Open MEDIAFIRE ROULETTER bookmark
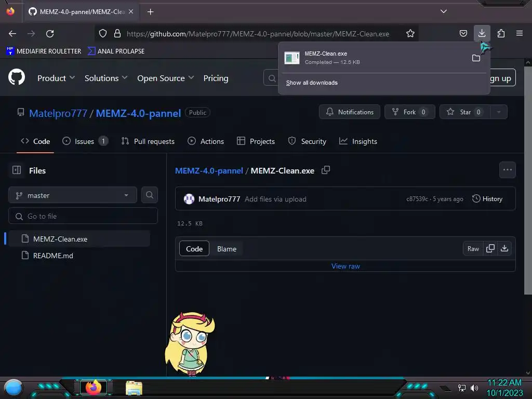Screen dimensions: 532x399 pos(44,51)
